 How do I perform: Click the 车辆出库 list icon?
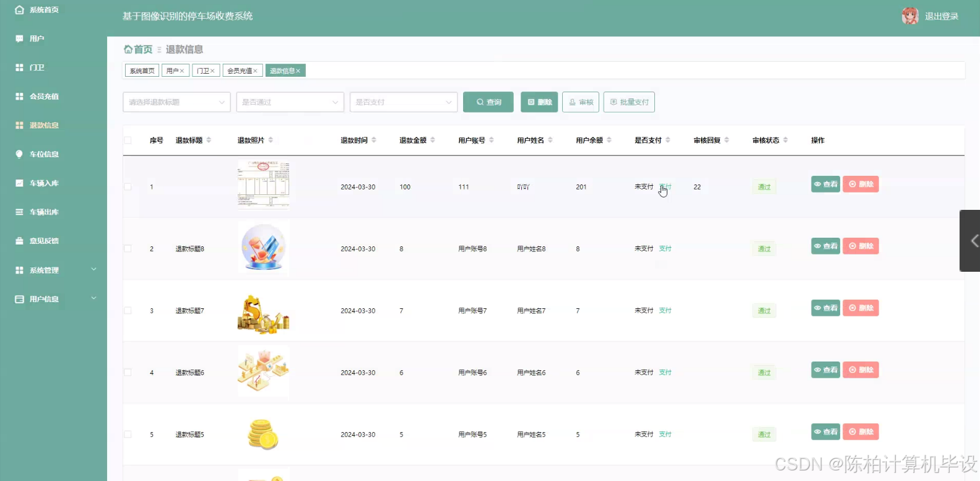pyautogui.click(x=19, y=212)
